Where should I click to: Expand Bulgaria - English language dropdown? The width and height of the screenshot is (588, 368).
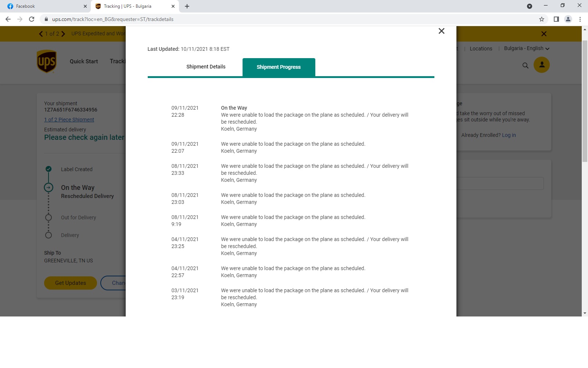[x=526, y=49]
